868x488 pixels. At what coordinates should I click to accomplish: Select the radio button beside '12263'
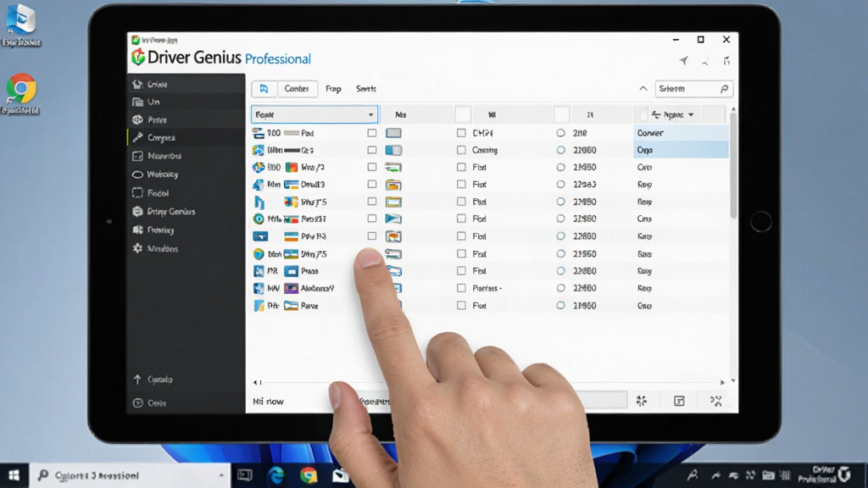561,184
